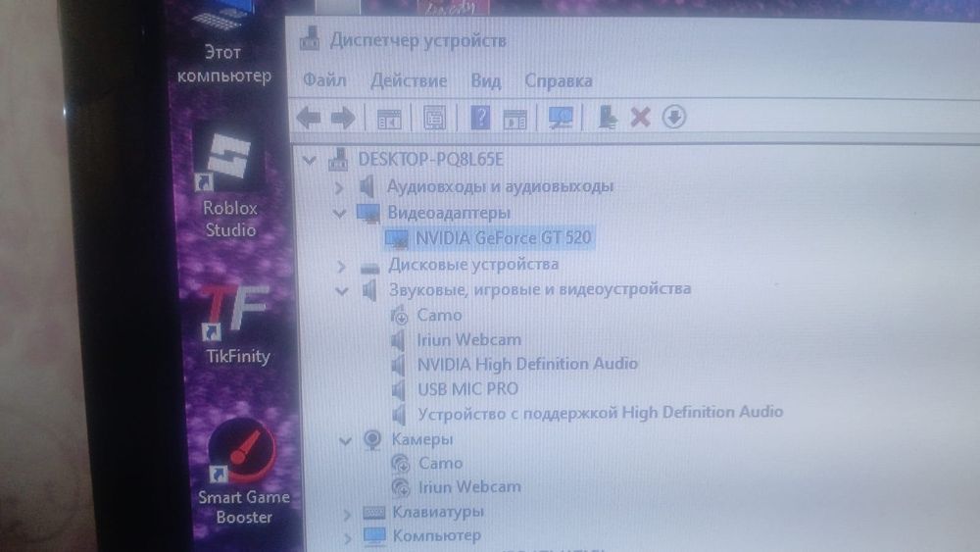
Task: Click the blue Help question mark icon
Action: click(x=480, y=118)
